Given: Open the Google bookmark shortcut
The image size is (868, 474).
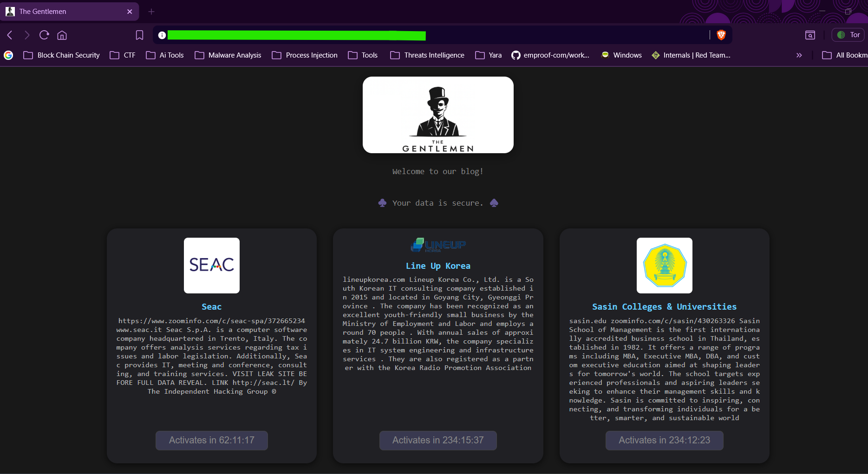Looking at the screenshot, I should (8, 55).
